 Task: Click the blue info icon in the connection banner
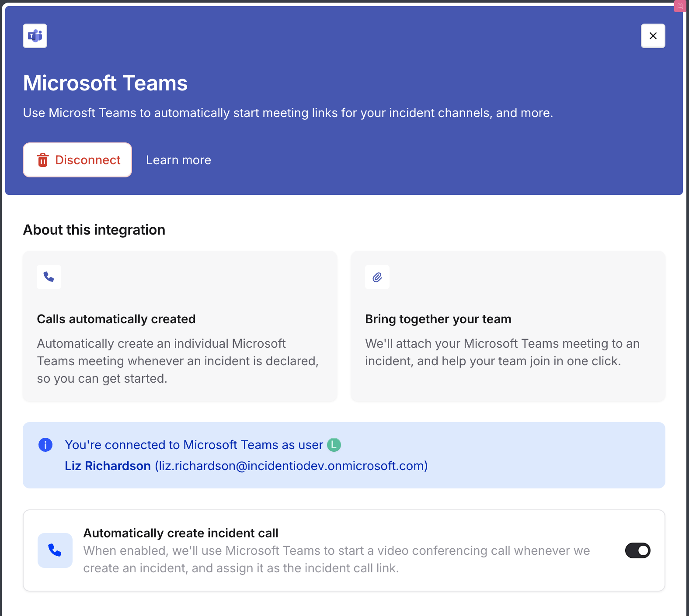[x=45, y=445]
